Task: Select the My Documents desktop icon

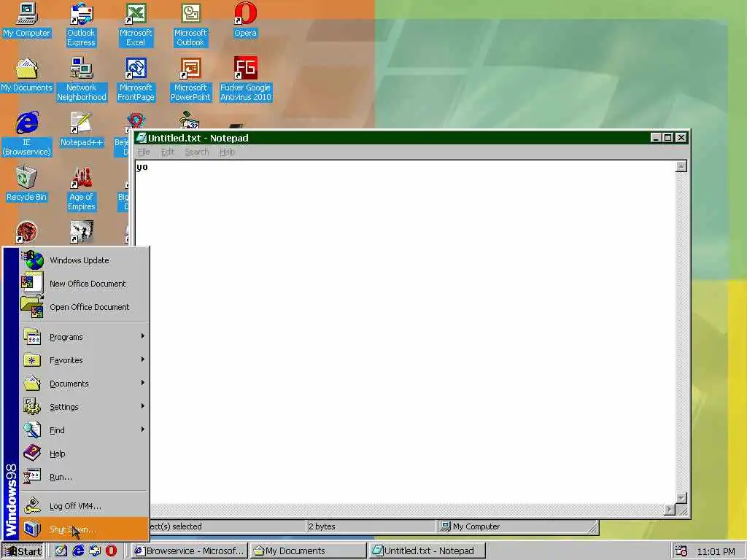Action: point(27,75)
